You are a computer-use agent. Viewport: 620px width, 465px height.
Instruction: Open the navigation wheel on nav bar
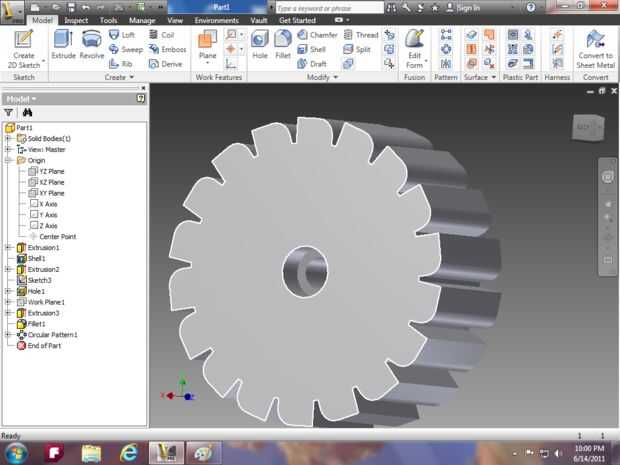608,177
